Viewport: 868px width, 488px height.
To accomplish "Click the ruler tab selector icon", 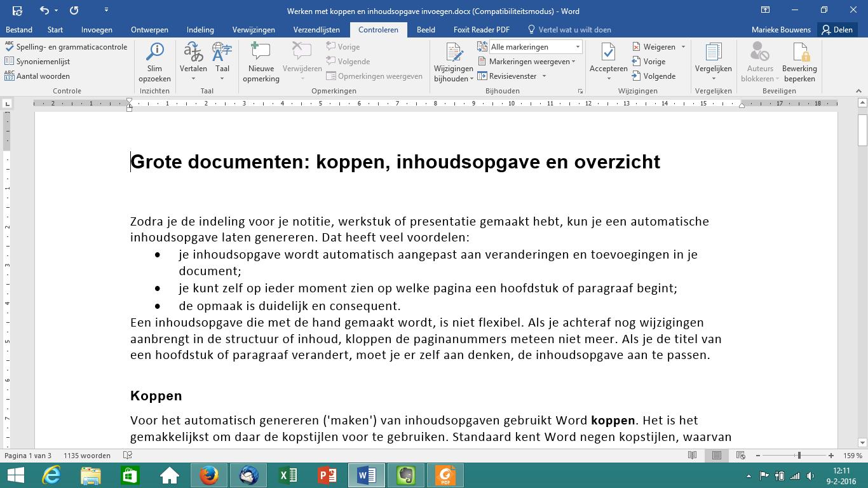I will pos(7,103).
